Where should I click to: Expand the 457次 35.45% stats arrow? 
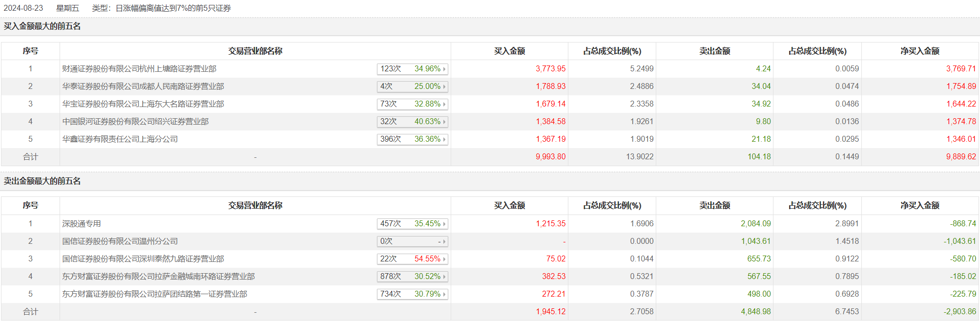(x=444, y=224)
